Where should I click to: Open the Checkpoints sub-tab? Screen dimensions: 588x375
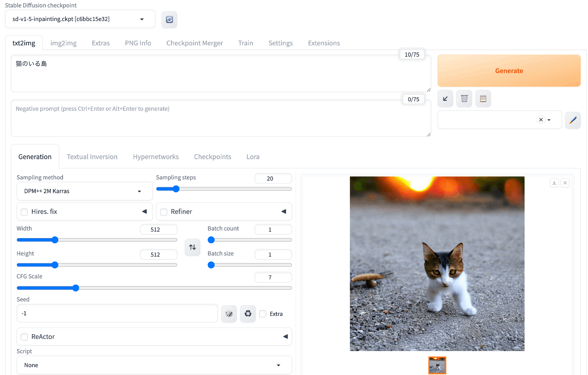(x=213, y=157)
